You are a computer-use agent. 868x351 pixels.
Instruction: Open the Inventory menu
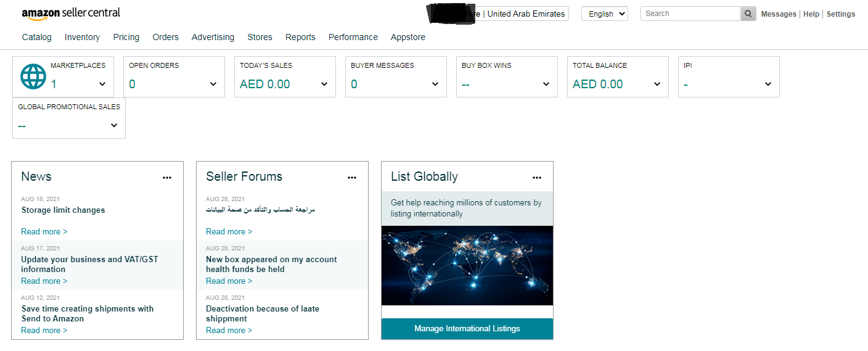click(82, 37)
